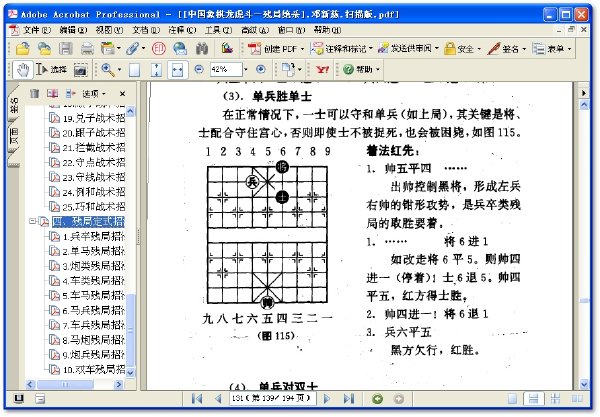The width and height of the screenshot is (600, 417).
Task: Go to last page
Action: 349,399
